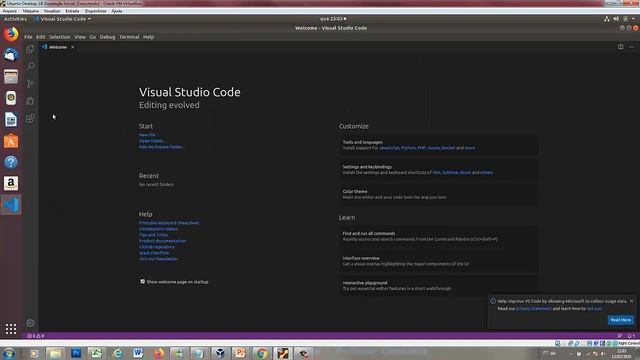Viewport: 640px width, 360px height.
Task: Dismiss the usage data notification
Action: 631,301
